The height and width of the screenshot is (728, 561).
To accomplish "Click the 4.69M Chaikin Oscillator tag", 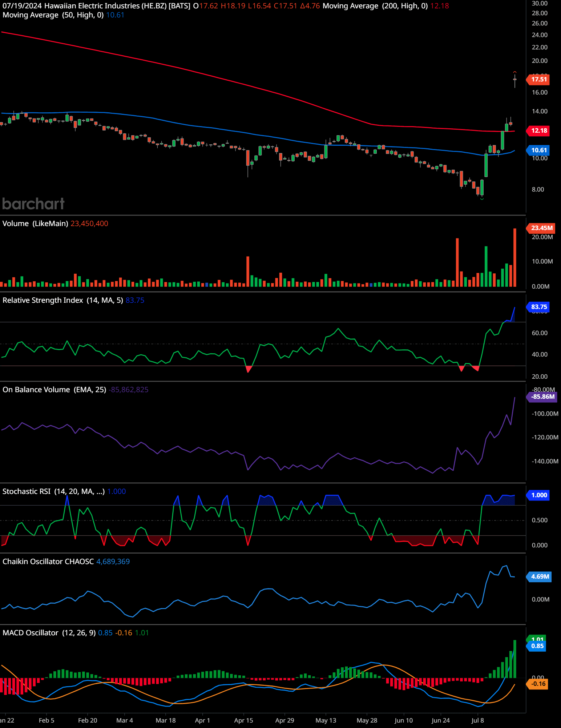I will click(540, 576).
